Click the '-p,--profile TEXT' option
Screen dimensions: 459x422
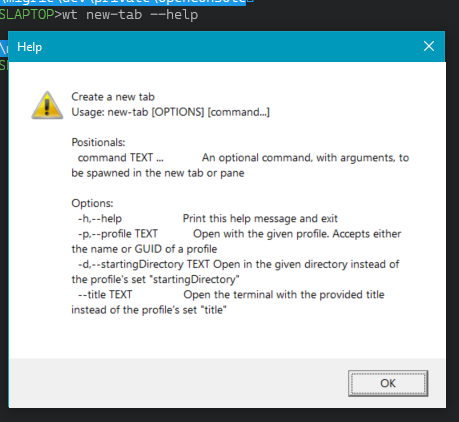click(118, 234)
